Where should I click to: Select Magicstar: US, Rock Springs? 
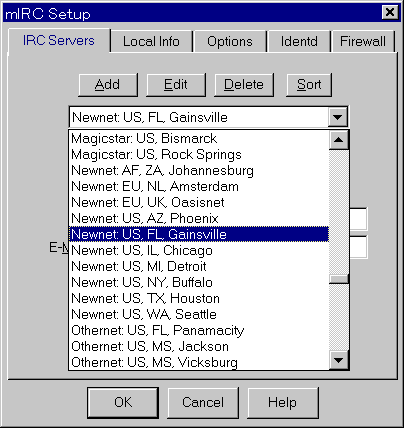[x=199, y=154]
